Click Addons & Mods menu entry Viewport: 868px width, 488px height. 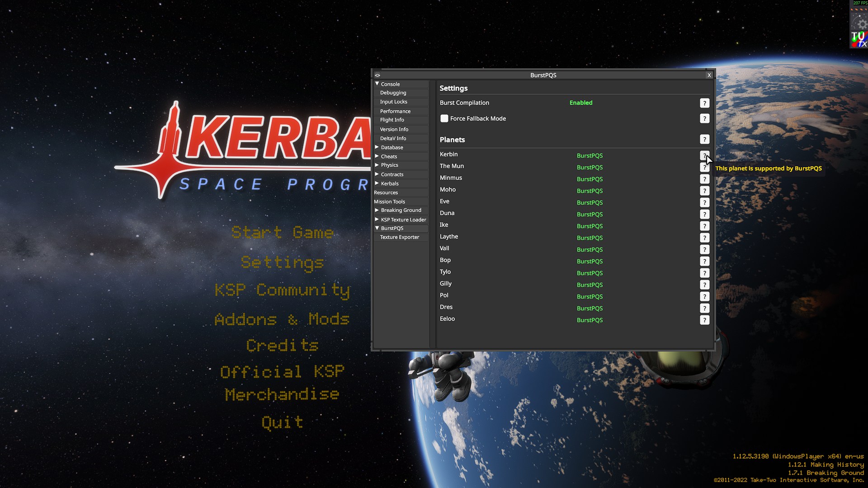pos(283,319)
